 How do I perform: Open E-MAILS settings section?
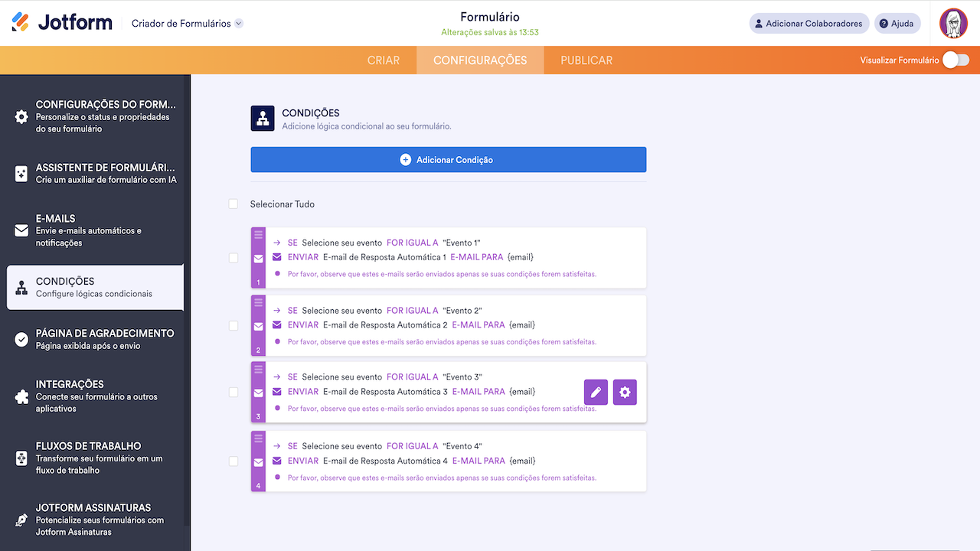pos(95,230)
